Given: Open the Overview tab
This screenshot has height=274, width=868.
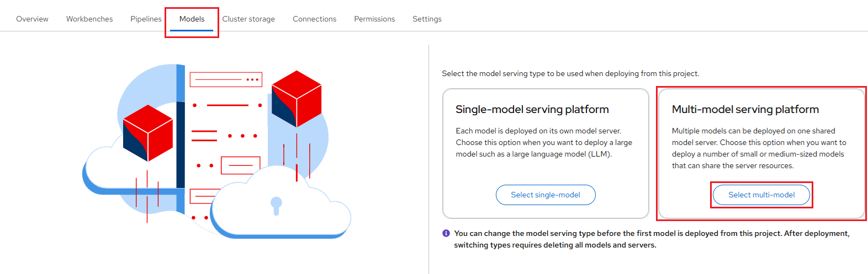Looking at the screenshot, I should click(x=32, y=19).
